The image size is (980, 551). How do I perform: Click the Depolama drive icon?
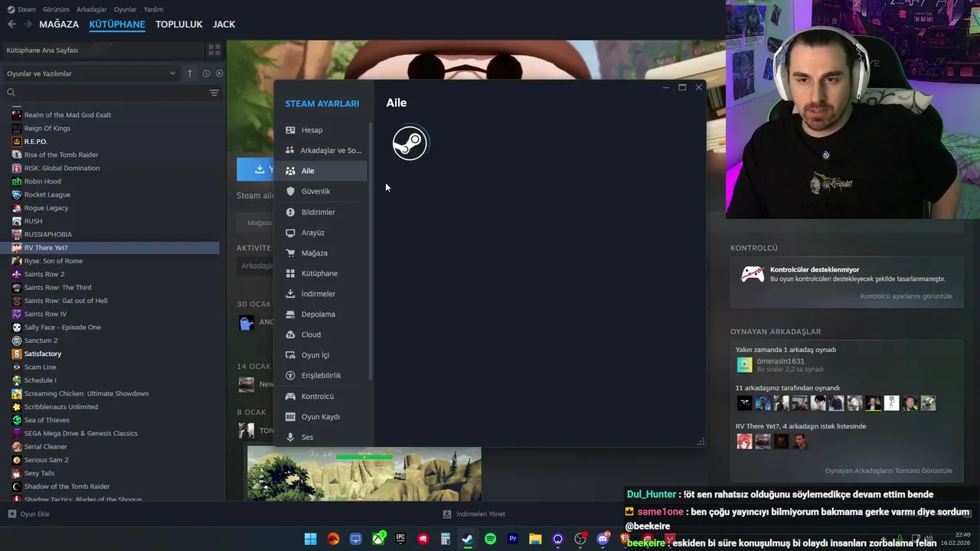click(290, 315)
